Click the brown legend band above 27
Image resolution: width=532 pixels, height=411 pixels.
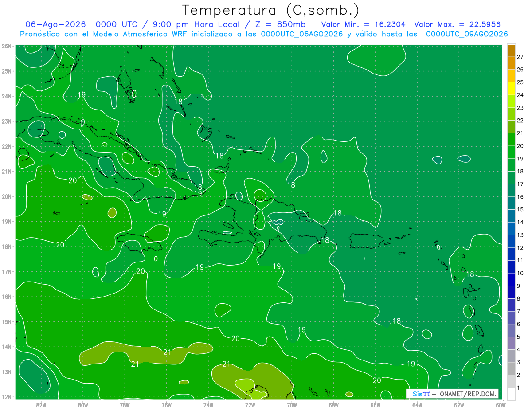(x=511, y=51)
